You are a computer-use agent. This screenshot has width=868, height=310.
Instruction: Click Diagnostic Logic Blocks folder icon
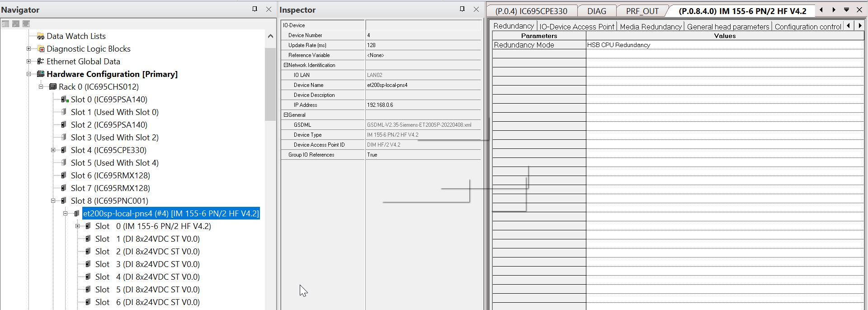pyautogui.click(x=41, y=49)
